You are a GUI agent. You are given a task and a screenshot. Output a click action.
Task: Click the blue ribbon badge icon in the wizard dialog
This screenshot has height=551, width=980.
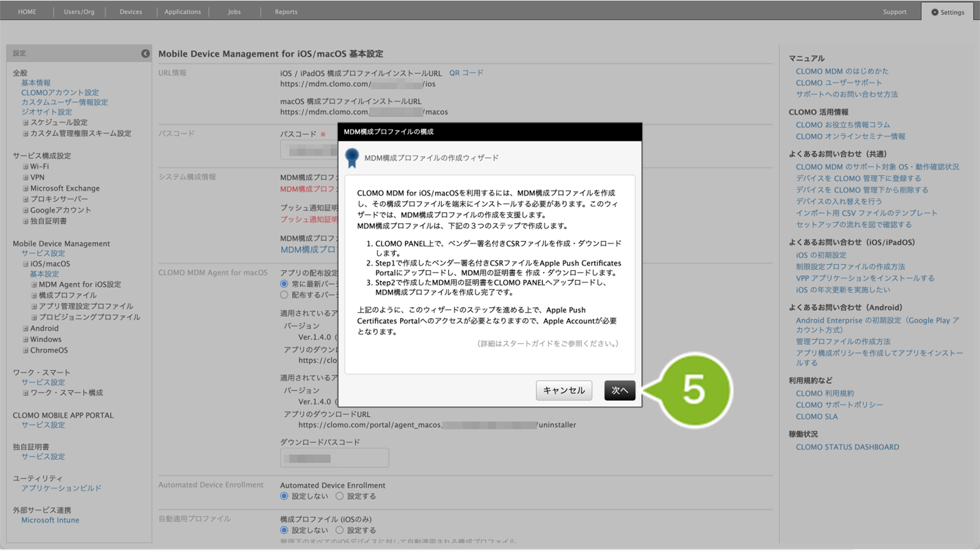click(352, 158)
